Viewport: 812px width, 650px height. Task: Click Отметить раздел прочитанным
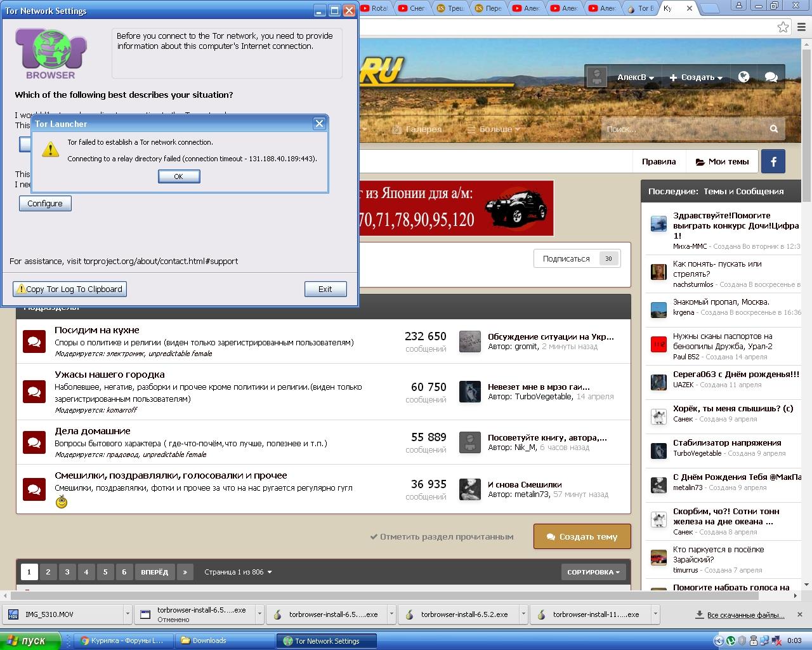[442, 536]
